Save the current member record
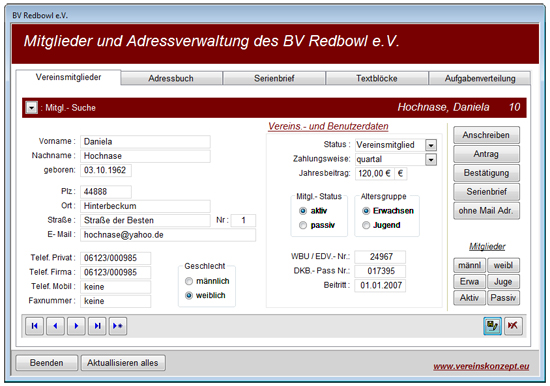The width and height of the screenshot is (550, 386). (x=492, y=326)
